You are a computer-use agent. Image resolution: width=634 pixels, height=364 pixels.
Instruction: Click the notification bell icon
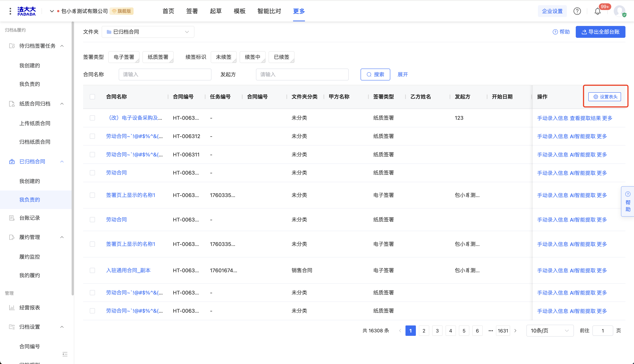(597, 11)
